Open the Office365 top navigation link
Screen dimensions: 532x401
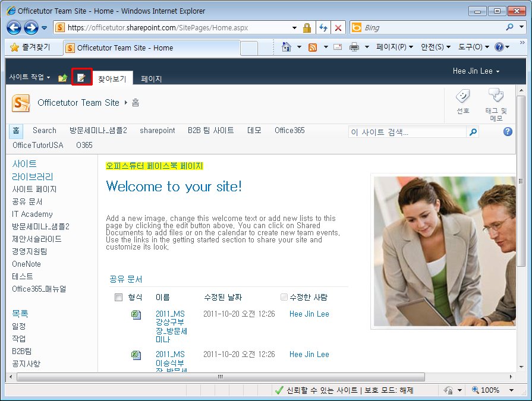point(289,131)
